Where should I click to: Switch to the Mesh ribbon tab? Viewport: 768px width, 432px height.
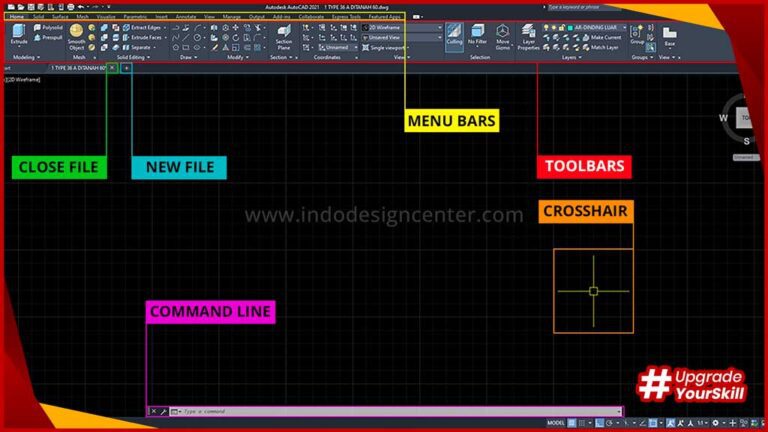point(82,17)
